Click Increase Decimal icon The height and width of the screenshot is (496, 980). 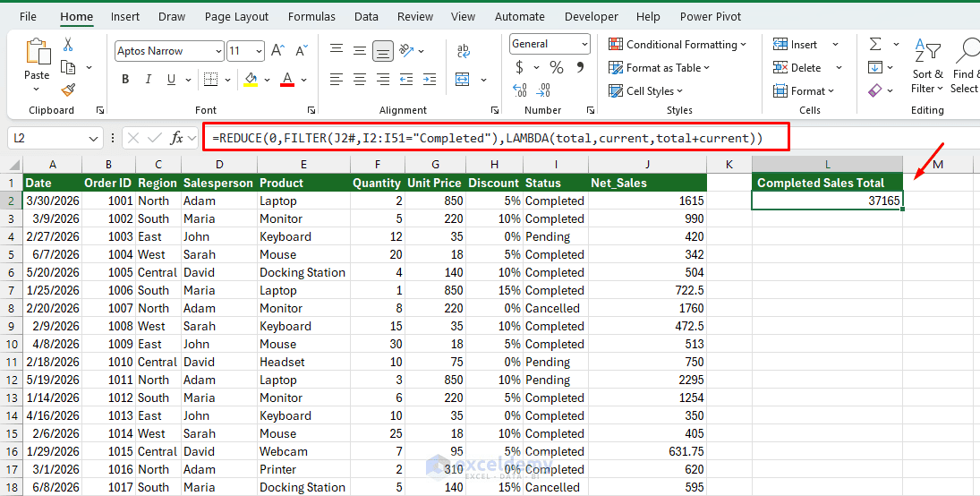click(520, 90)
